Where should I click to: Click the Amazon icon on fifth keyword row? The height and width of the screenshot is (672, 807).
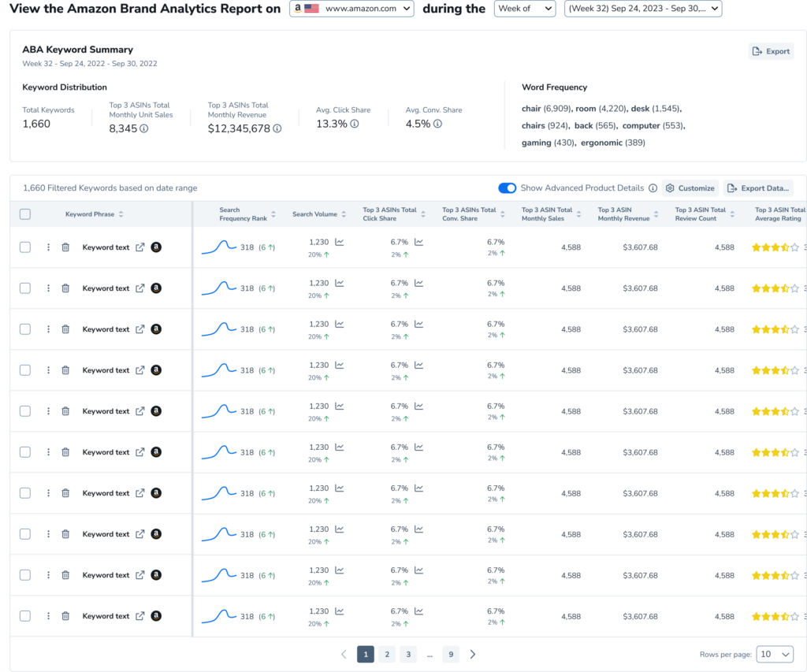tap(157, 411)
